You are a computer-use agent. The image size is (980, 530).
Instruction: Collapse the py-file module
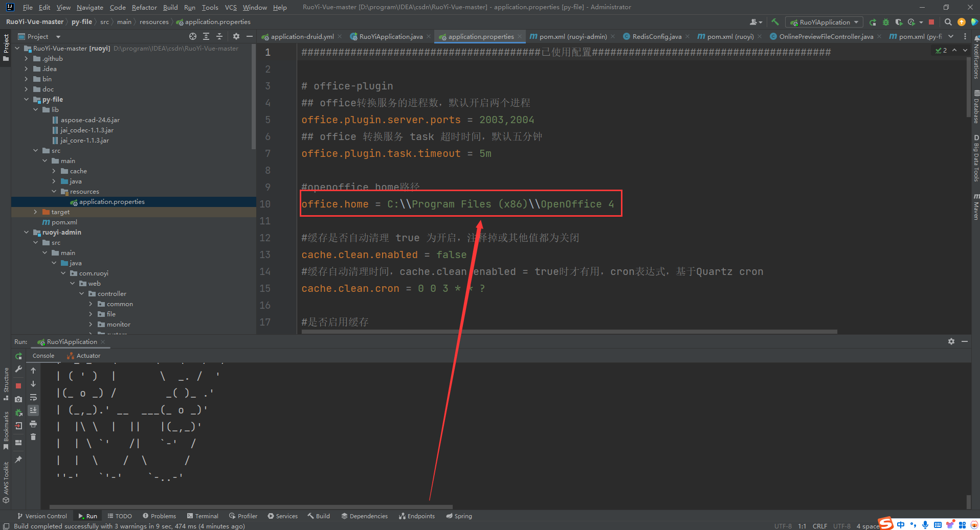tap(26, 100)
